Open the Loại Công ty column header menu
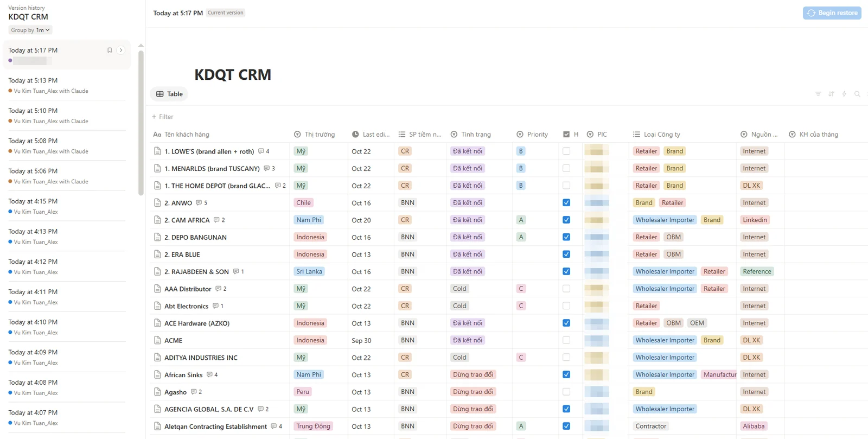 (x=656, y=135)
